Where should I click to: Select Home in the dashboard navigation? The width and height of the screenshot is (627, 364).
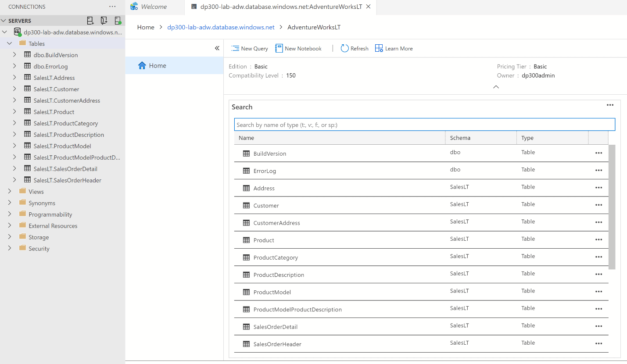(x=158, y=65)
